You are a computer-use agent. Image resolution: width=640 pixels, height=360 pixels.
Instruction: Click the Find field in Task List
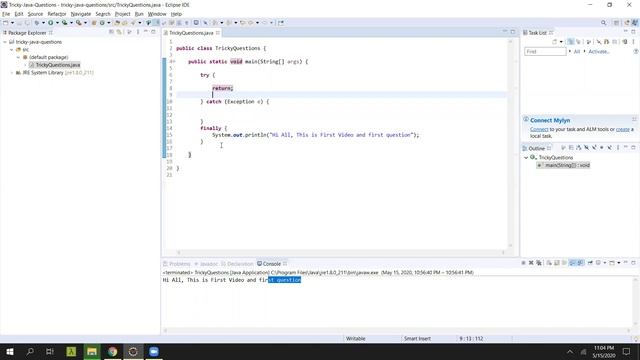[546, 51]
